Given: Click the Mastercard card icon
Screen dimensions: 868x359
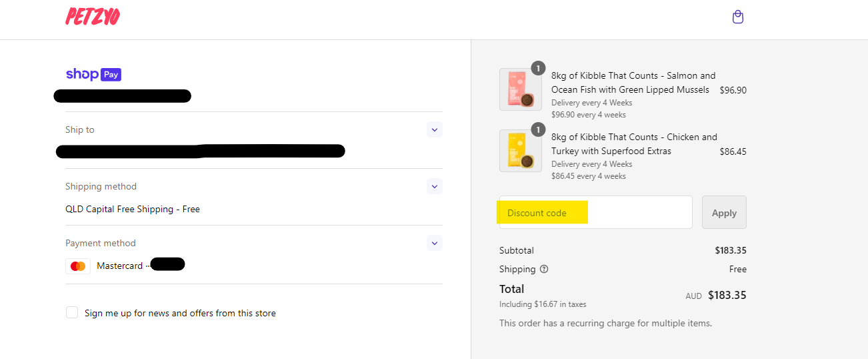Looking at the screenshot, I should tap(78, 266).
